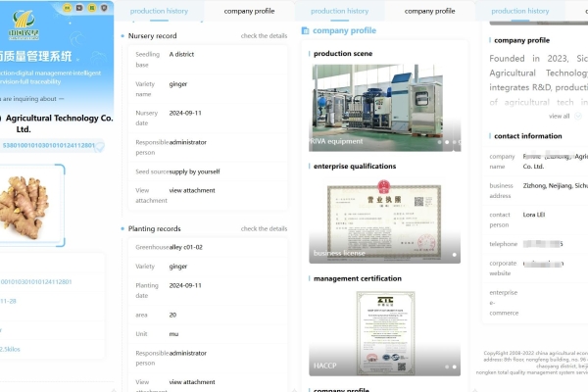
Task: Click Unit value mu
Action: click(173, 334)
